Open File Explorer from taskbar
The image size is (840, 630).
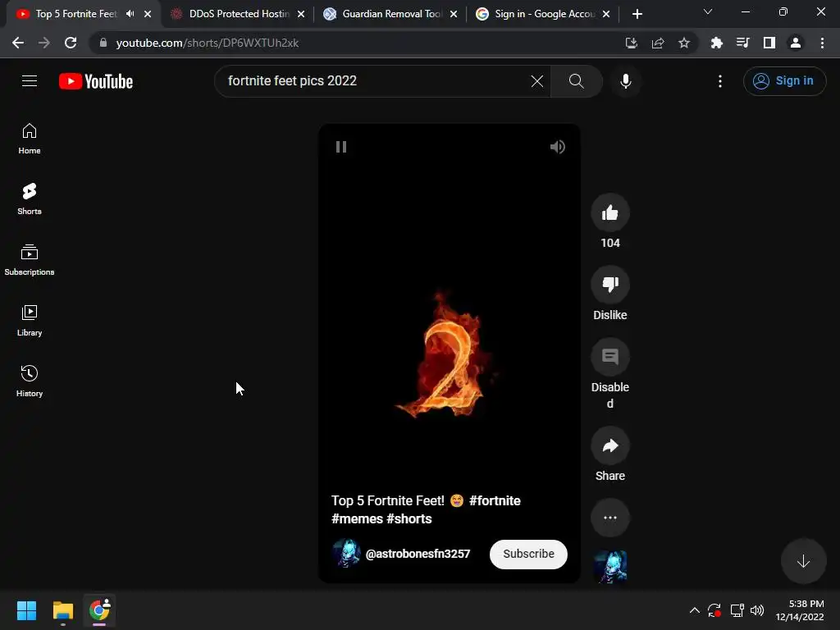pos(62,610)
